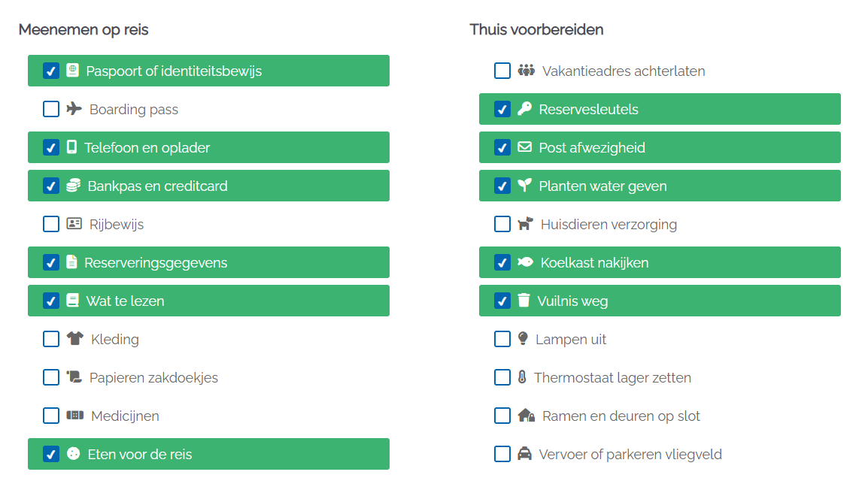Image resolution: width=868 pixels, height=502 pixels.
Task: Click the airplane icon beside Boarding pass
Action: tap(74, 108)
